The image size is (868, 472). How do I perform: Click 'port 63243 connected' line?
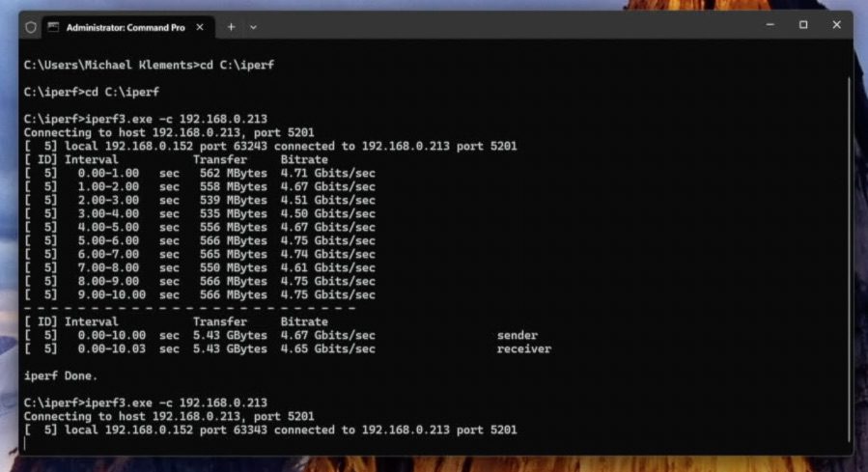270,146
